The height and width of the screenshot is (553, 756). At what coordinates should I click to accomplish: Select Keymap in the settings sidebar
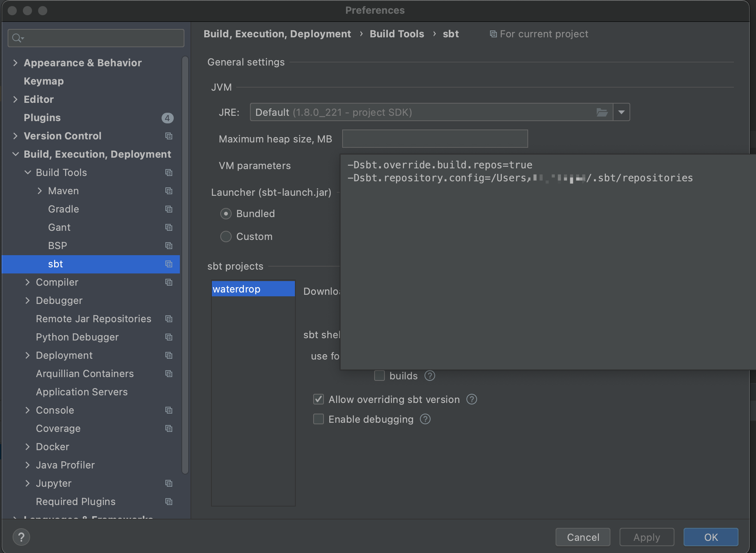click(43, 81)
